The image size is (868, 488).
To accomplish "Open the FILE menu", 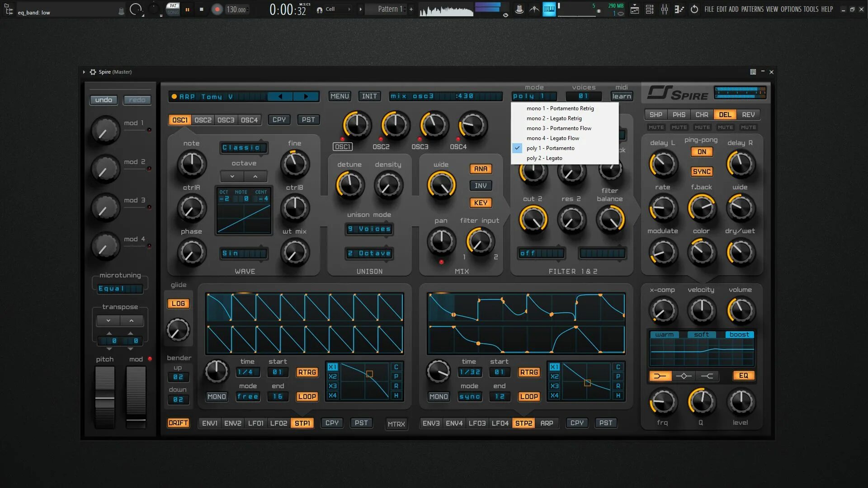I will coord(709,9).
